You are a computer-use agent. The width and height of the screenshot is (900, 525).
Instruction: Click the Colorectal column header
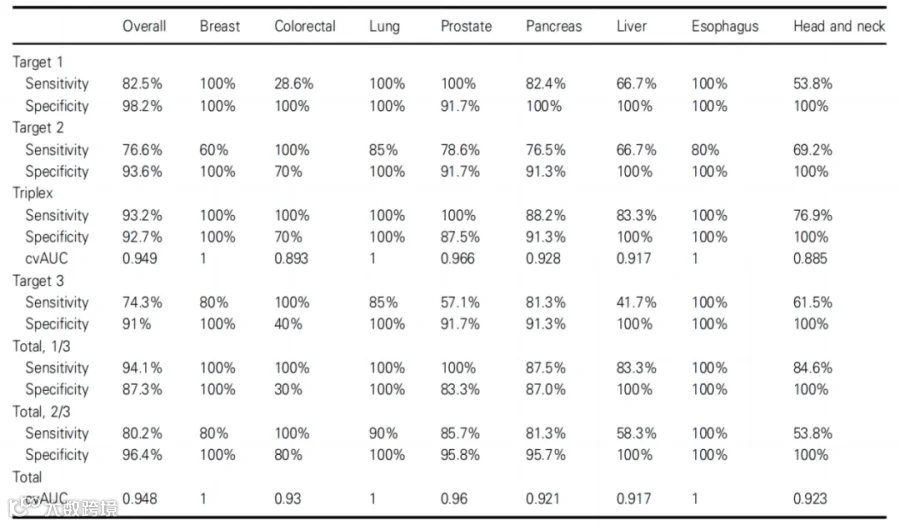(x=305, y=26)
